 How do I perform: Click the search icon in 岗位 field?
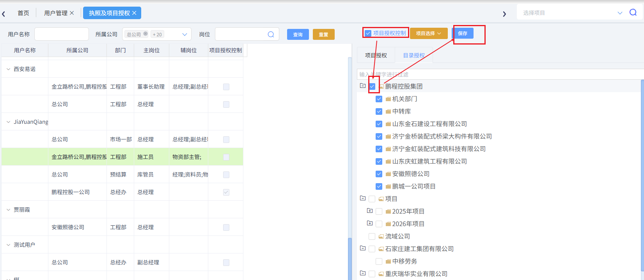271,34
